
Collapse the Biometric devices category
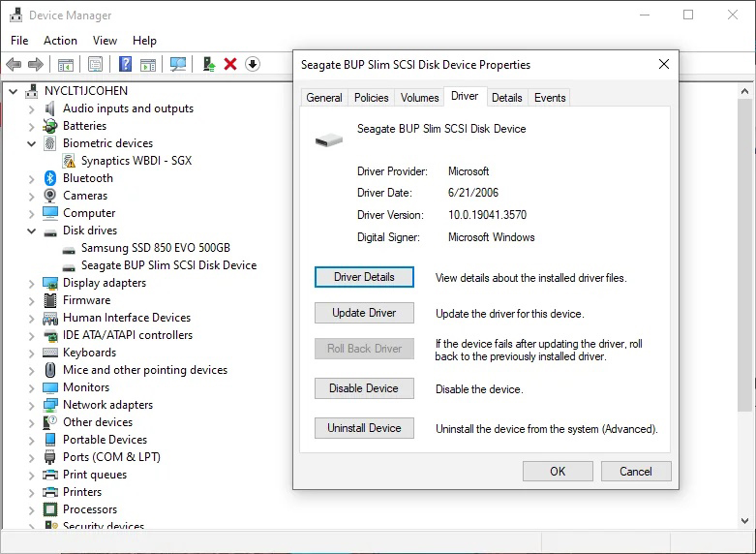[32, 143]
